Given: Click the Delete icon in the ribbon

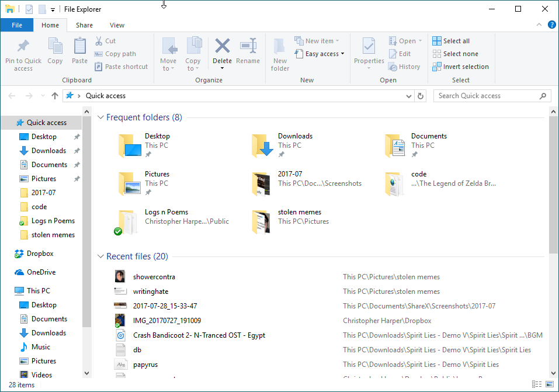Looking at the screenshot, I should 222,47.
